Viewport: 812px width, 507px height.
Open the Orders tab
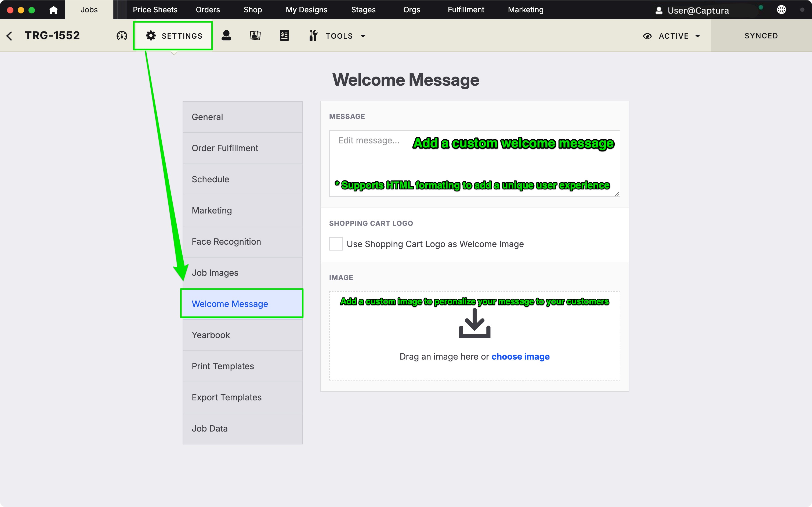tap(208, 10)
